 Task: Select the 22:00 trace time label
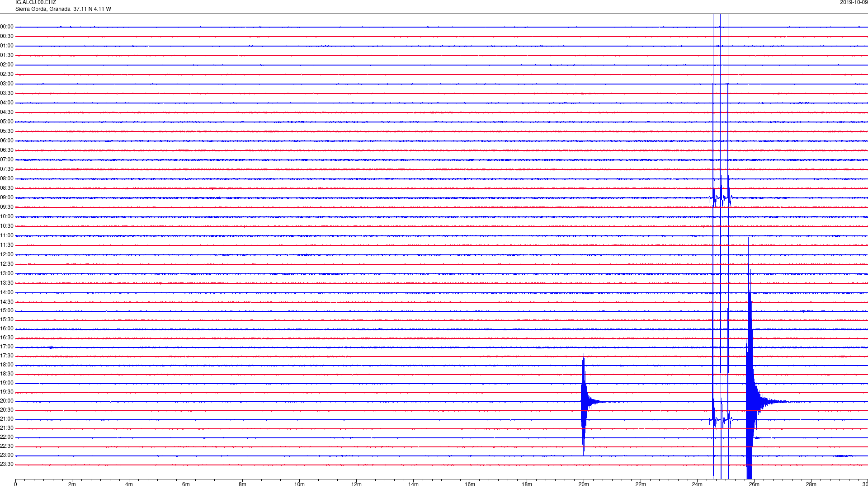coord(7,437)
